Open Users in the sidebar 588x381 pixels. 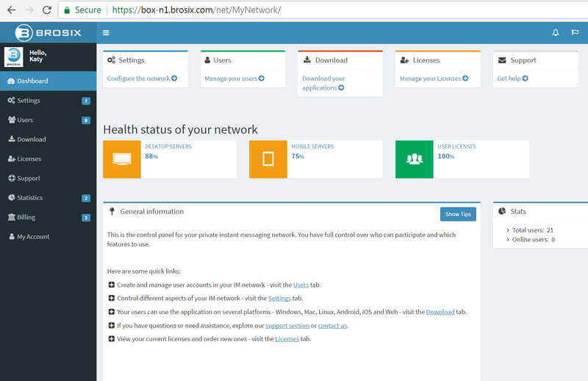(x=48, y=120)
